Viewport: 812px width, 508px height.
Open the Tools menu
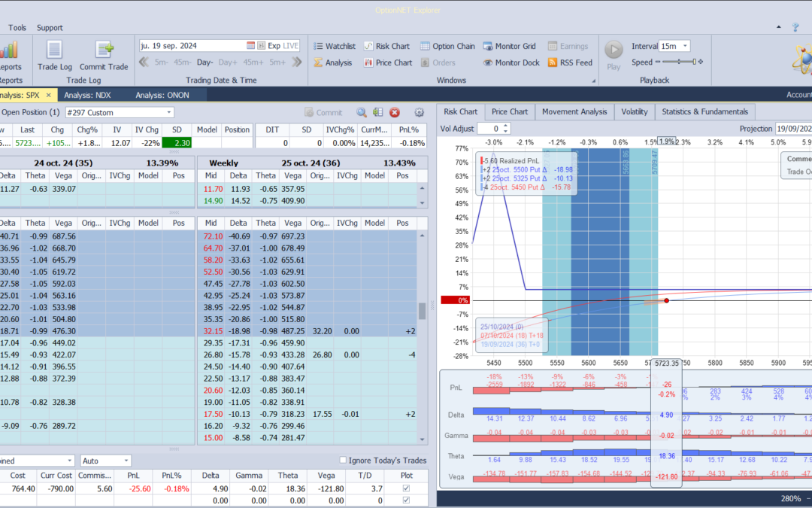(x=17, y=28)
